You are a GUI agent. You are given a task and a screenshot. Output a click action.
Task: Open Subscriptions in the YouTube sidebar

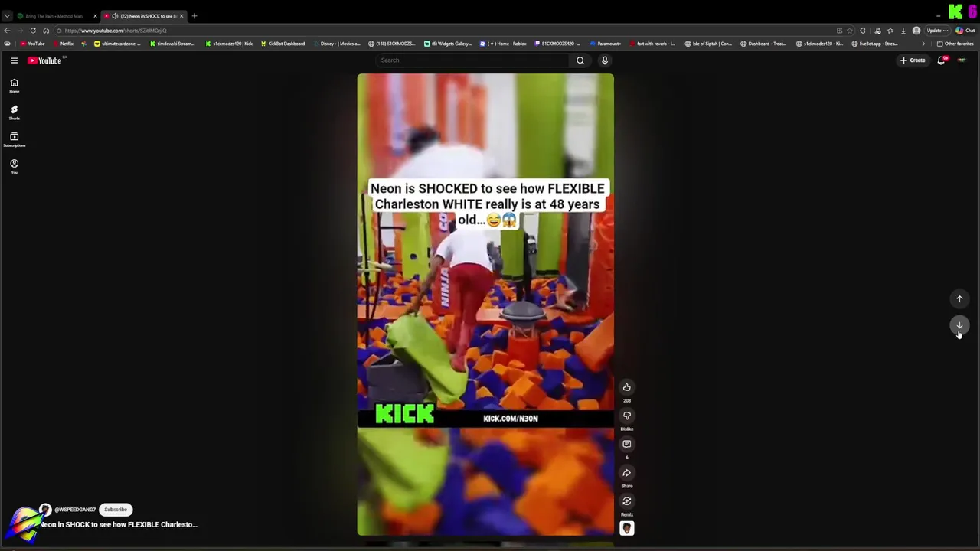(14, 139)
